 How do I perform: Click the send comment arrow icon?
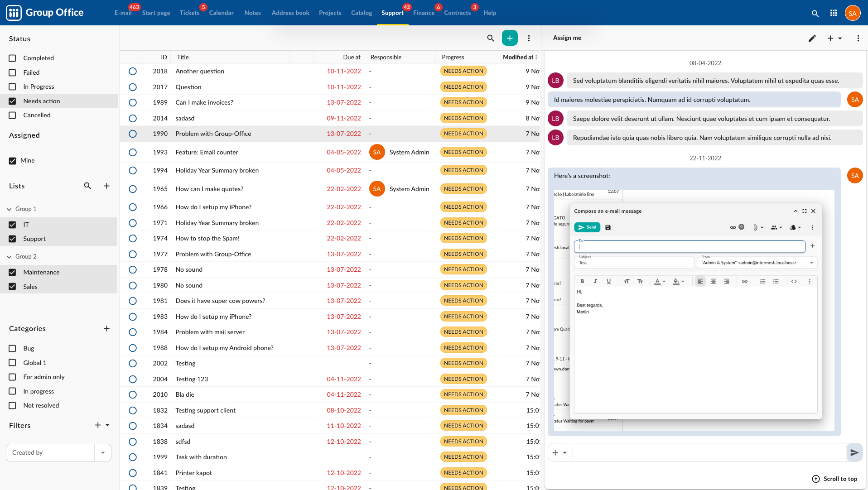click(854, 452)
